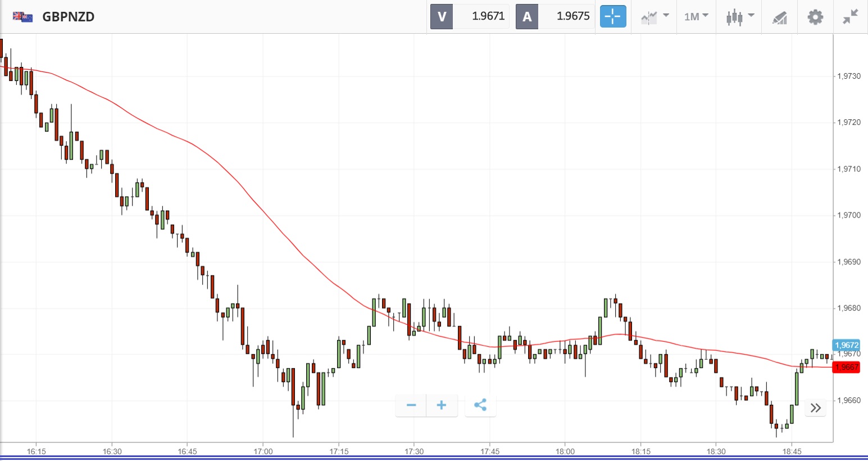Click the 1,9680 price axis label
Viewport: 868px width, 461px height.
(848, 308)
